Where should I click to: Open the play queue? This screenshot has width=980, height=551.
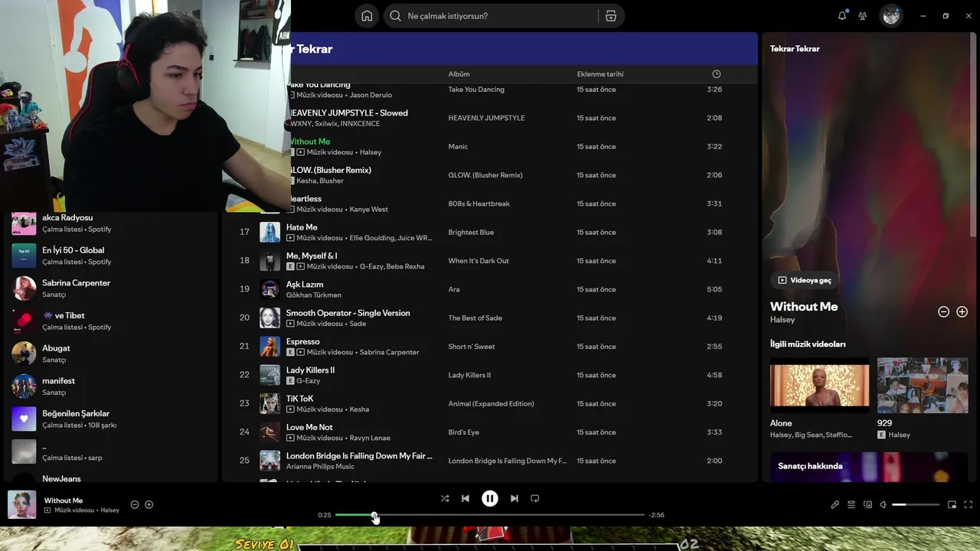click(851, 504)
